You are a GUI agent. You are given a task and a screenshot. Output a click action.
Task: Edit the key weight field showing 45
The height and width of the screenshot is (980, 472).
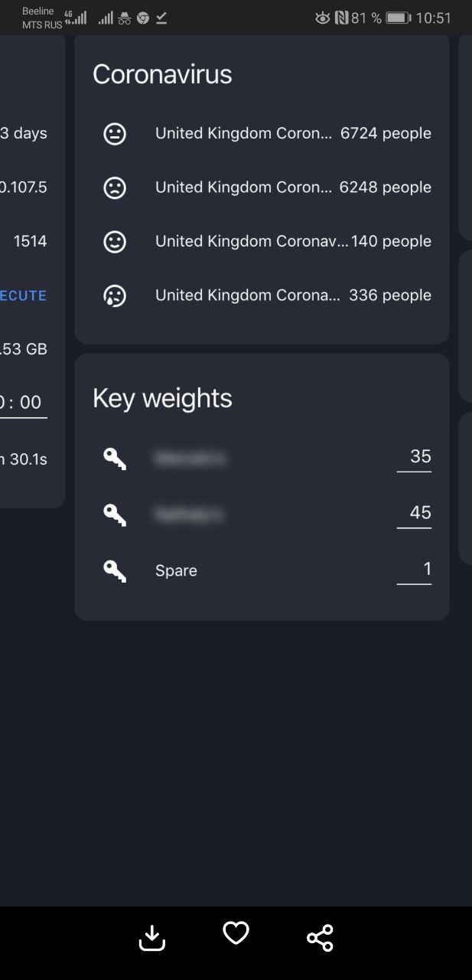click(414, 514)
